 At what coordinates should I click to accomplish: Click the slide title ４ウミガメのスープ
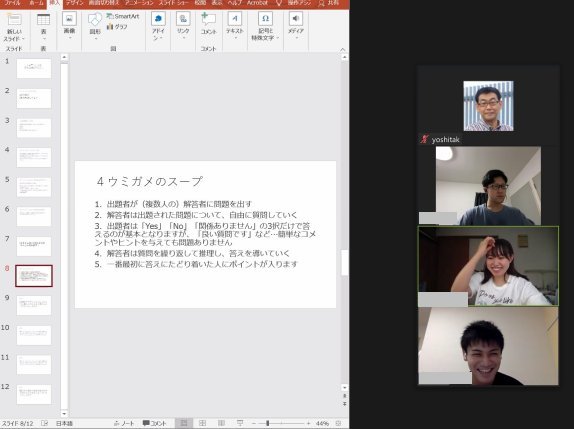[149, 182]
